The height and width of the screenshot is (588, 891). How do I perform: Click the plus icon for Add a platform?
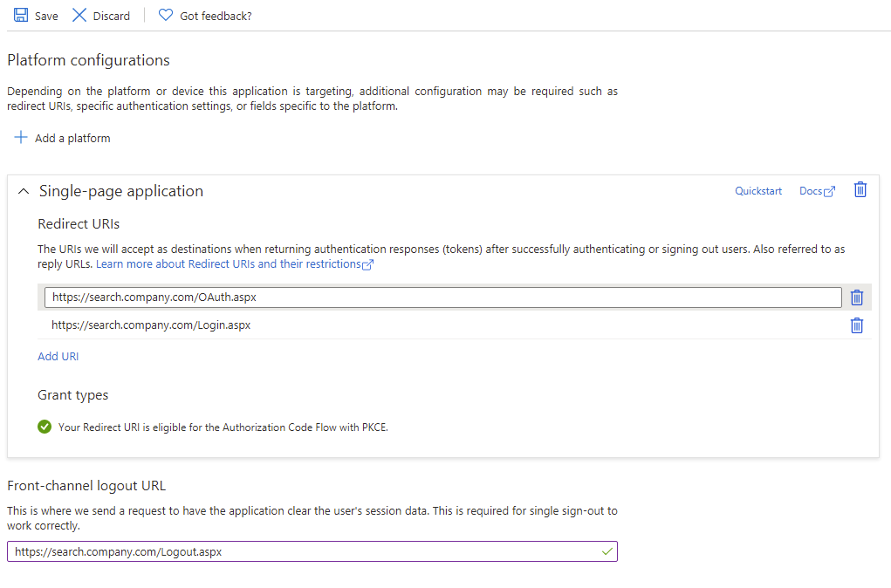coord(21,138)
